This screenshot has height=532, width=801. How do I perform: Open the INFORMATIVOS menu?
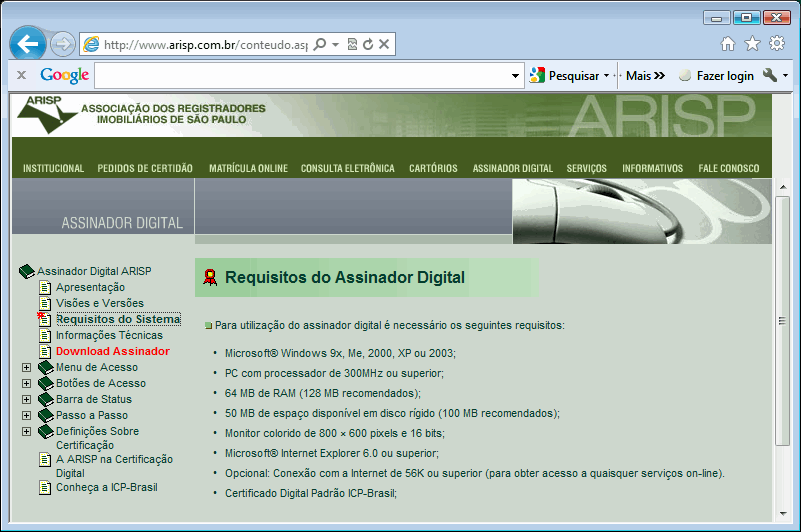point(652,168)
